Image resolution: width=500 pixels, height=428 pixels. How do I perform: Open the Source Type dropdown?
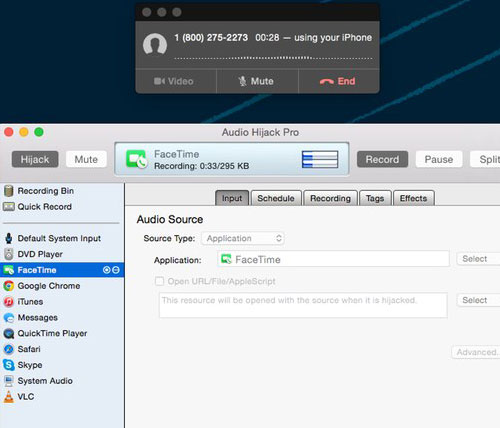[x=243, y=238]
